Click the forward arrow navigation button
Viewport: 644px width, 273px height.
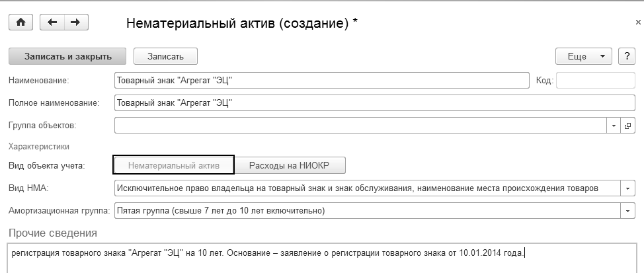click(x=75, y=22)
